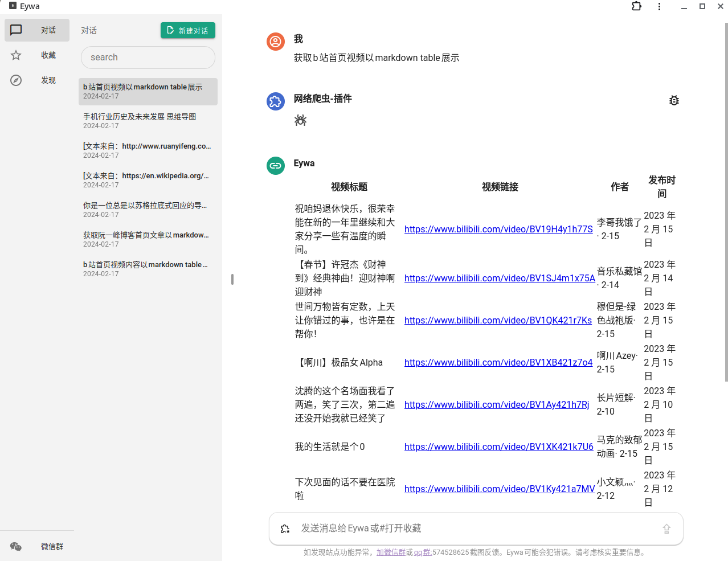Open conversation with ruanyifeng.com text
Screen dimensions: 728x561
[x=148, y=150]
